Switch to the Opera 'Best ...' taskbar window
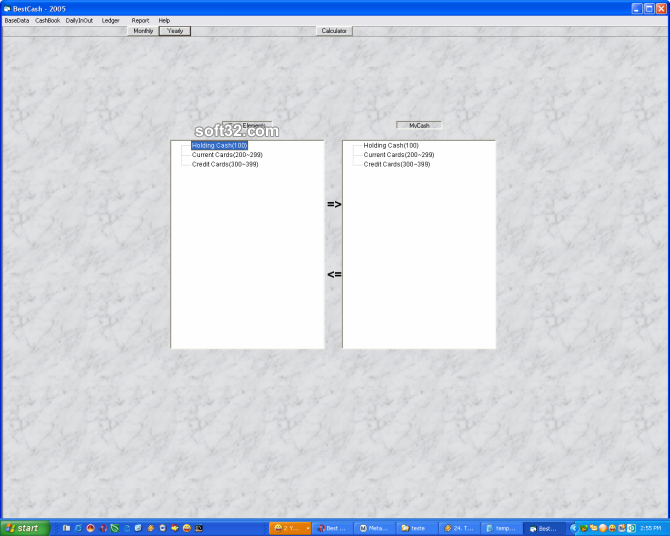This screenshot has width=670, height=536. coord(332,528)
